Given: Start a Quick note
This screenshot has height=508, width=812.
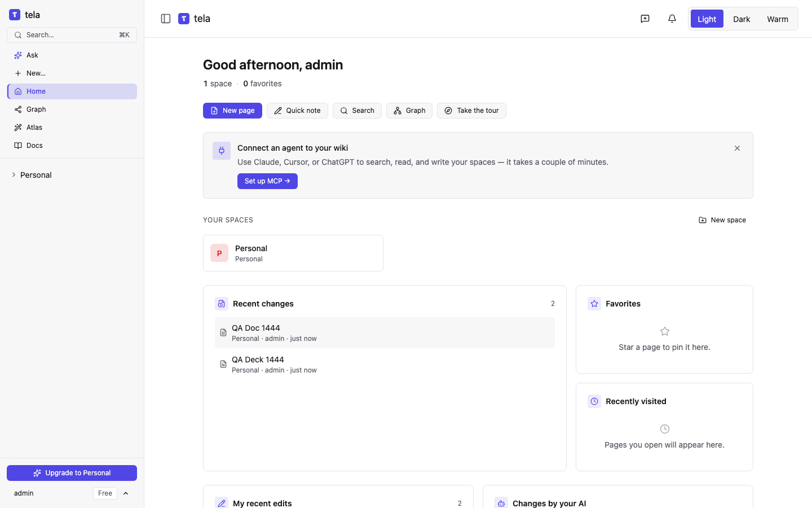Looking at the screenshot, I should tap(297, 111).
